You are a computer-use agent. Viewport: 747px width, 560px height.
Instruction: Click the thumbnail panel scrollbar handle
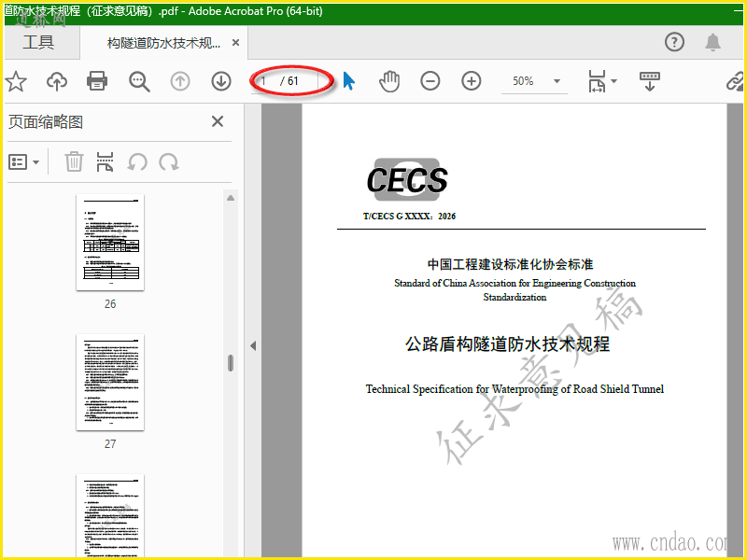point(231,363)
